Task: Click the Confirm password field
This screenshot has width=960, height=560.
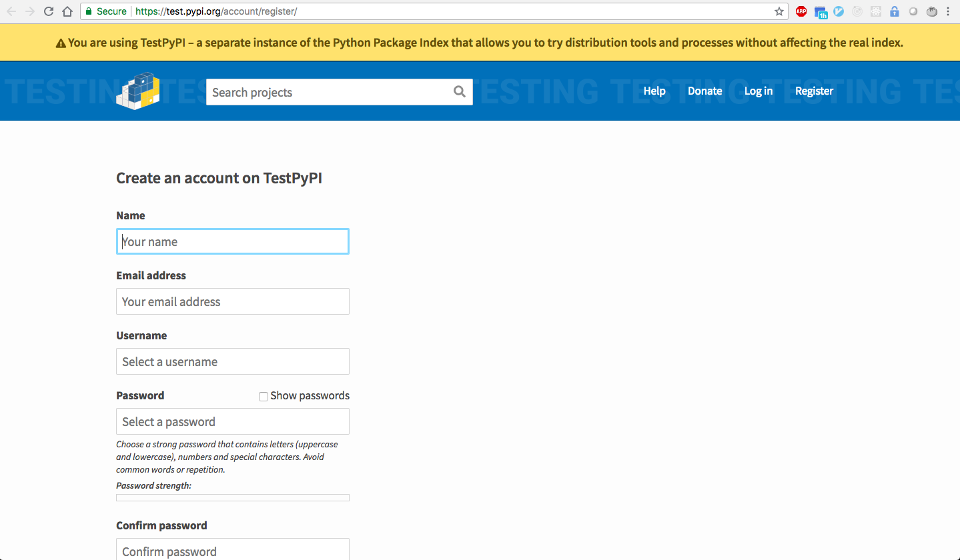Action: [233, 549]
